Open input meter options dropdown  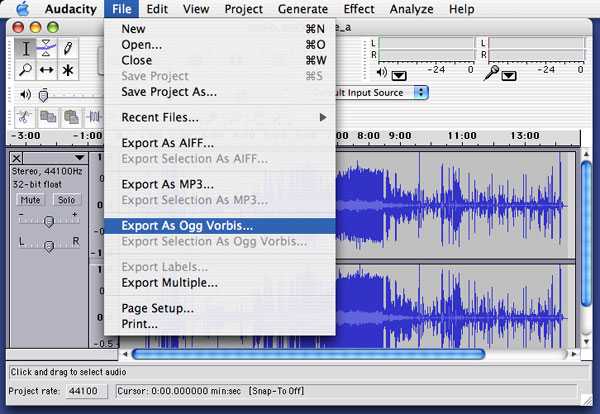509,76
